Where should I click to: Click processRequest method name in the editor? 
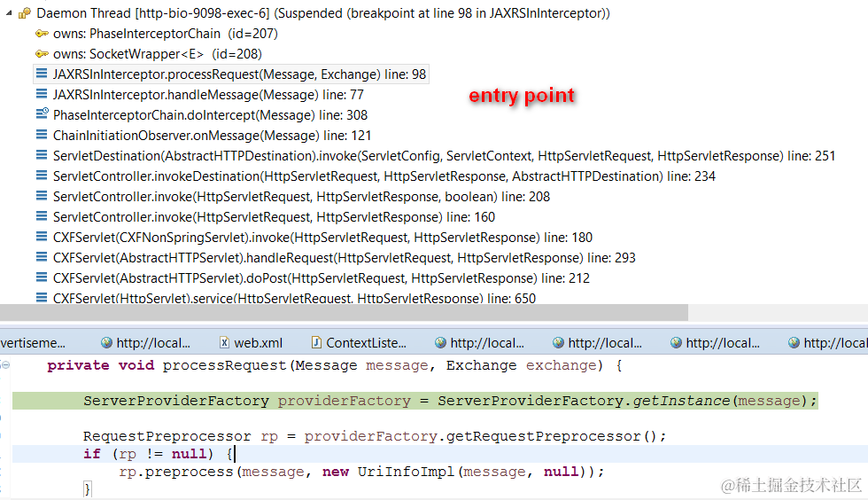(224, 365)
